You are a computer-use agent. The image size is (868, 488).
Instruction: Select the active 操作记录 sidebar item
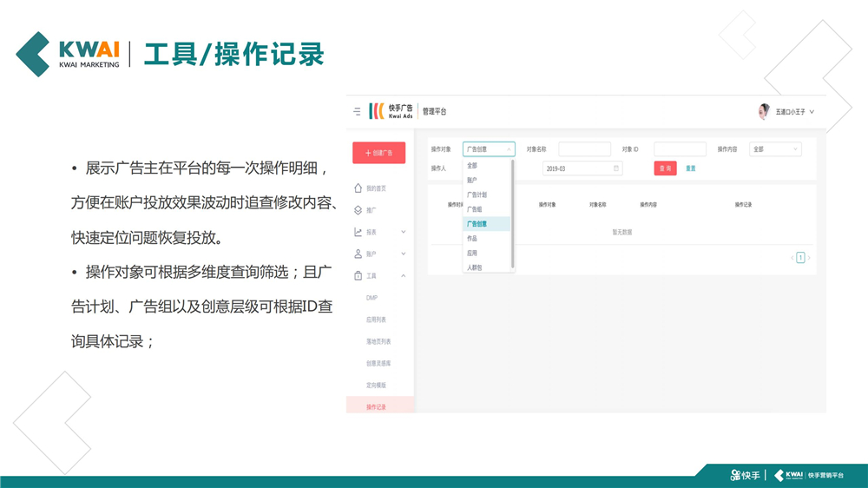380,406
